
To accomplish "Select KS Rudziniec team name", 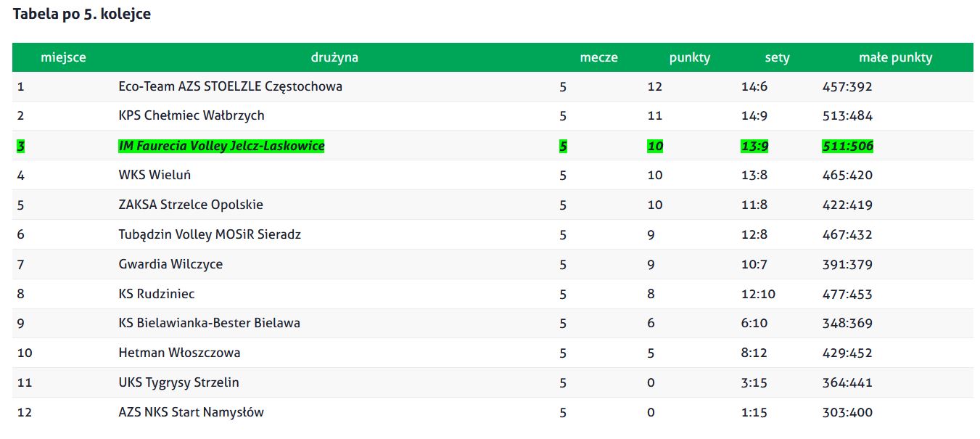I will click(x=157, y=294).
